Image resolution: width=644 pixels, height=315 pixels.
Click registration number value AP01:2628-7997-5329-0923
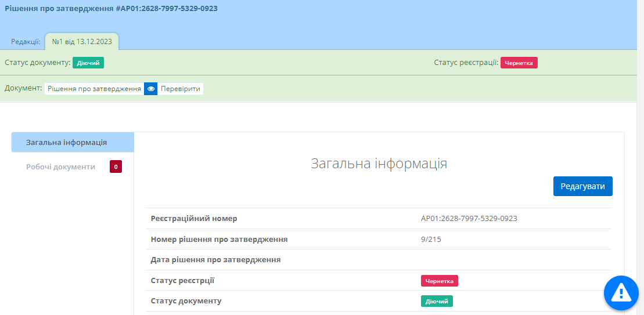point(469,219)
